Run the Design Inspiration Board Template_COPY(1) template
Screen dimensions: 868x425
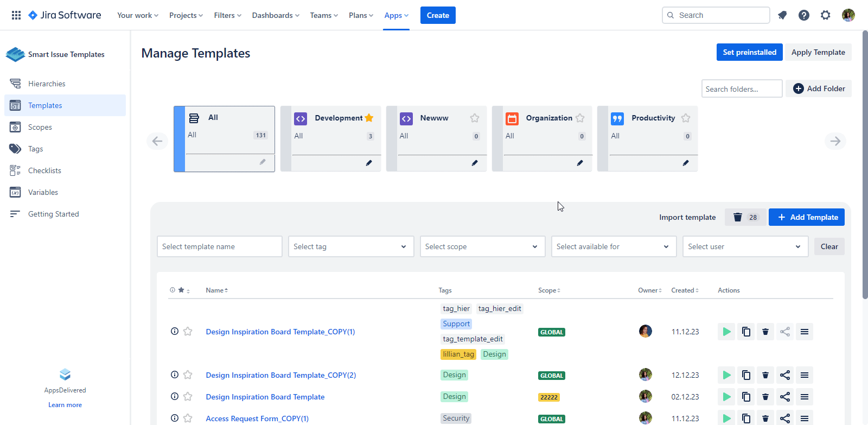[726, 332]
